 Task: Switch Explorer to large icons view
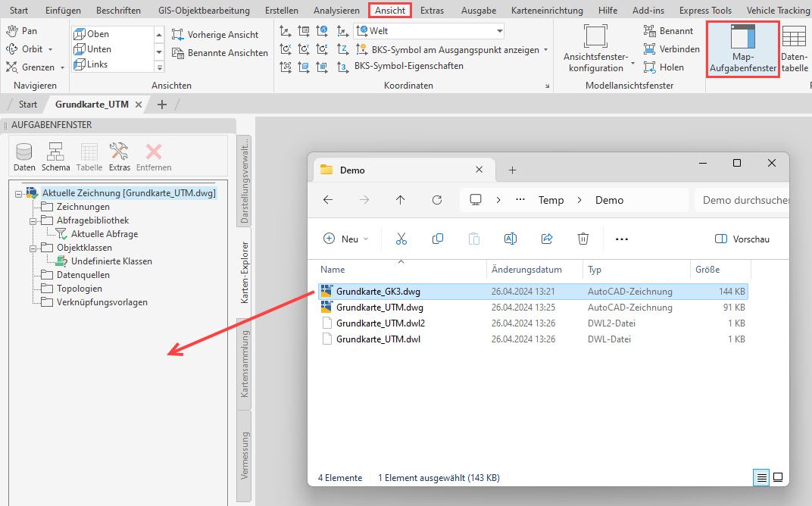tap(777, 478)
